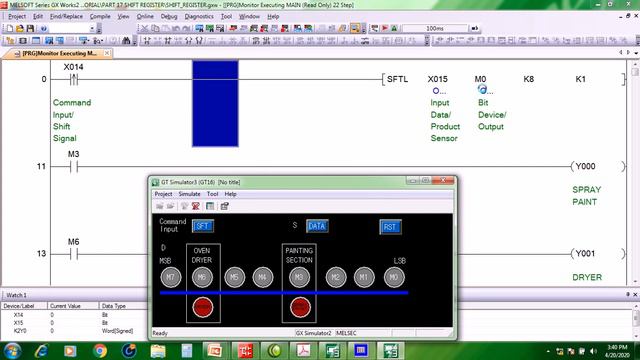Click the table icon in GT Simulator toolbar
Screen dimensions: 640x360
tap(210, 206)
